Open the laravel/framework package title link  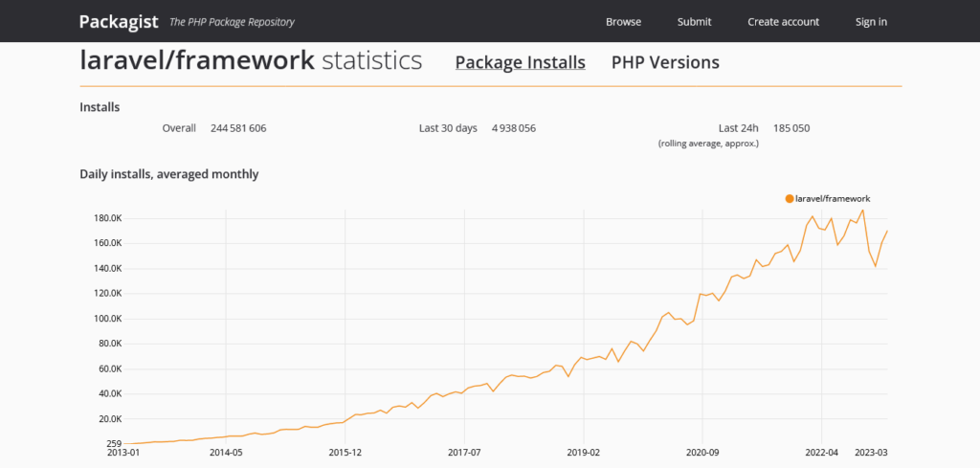point(196,61)
